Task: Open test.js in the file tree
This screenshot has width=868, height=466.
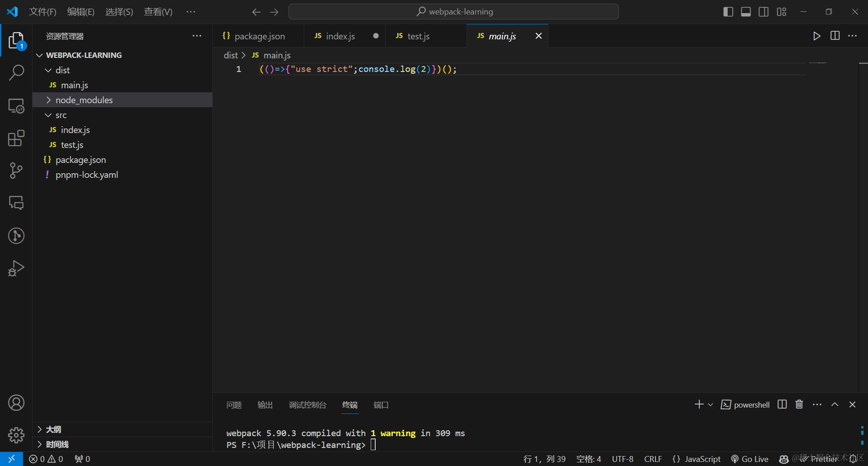Action: coord(123,145)
